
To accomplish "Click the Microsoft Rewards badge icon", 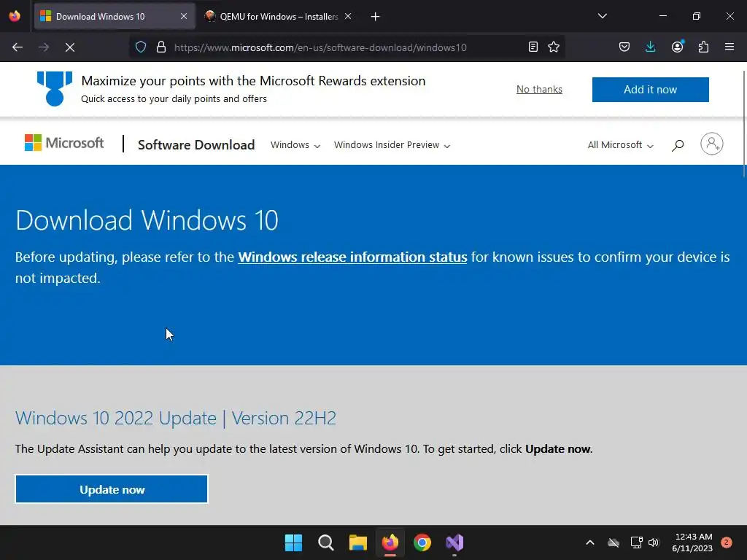I will pyautogui.click(x=55, y=88).
